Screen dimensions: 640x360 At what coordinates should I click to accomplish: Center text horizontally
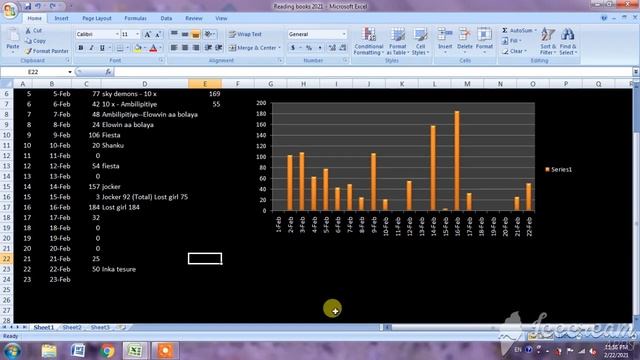pyautogui.click(x=185, y=48)
